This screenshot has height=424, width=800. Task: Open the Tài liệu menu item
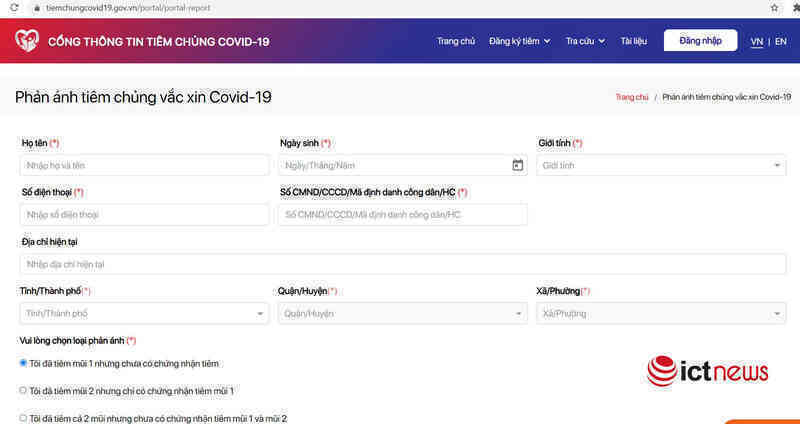point(634,41)
